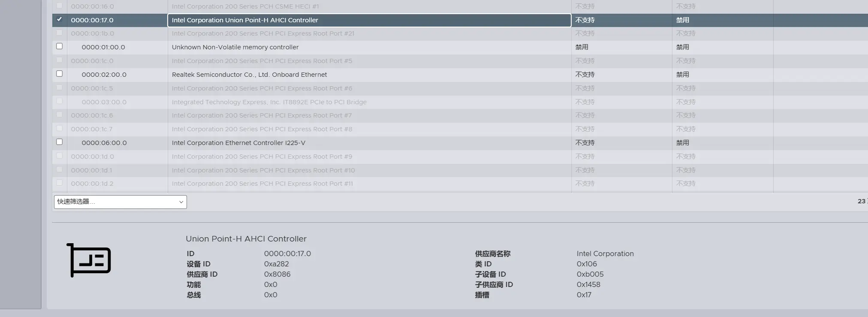Viewport: 868px width, 317px height.
Task: Enable the checkbox for device 0000:02:00.0
Action: (59, 74)
